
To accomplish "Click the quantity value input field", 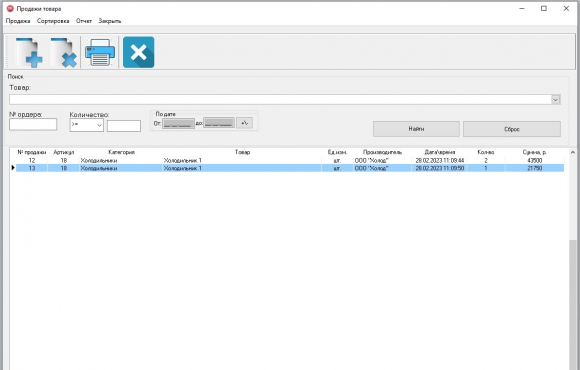I will pos(124,126).
